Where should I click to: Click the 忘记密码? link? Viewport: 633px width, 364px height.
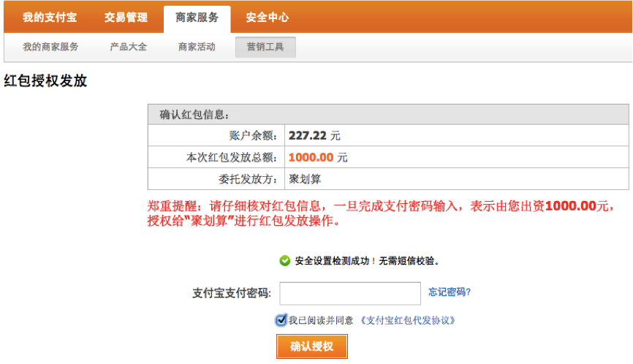(450, 292)
